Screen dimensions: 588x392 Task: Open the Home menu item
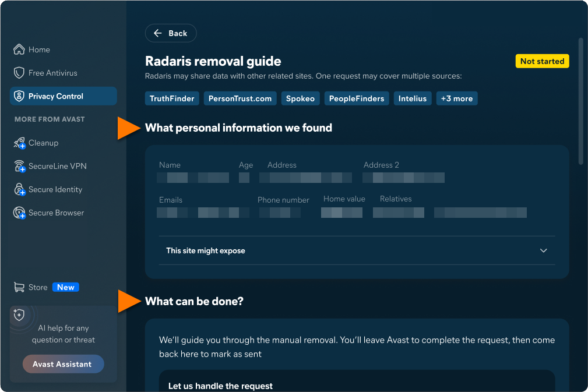coord(64,50)
